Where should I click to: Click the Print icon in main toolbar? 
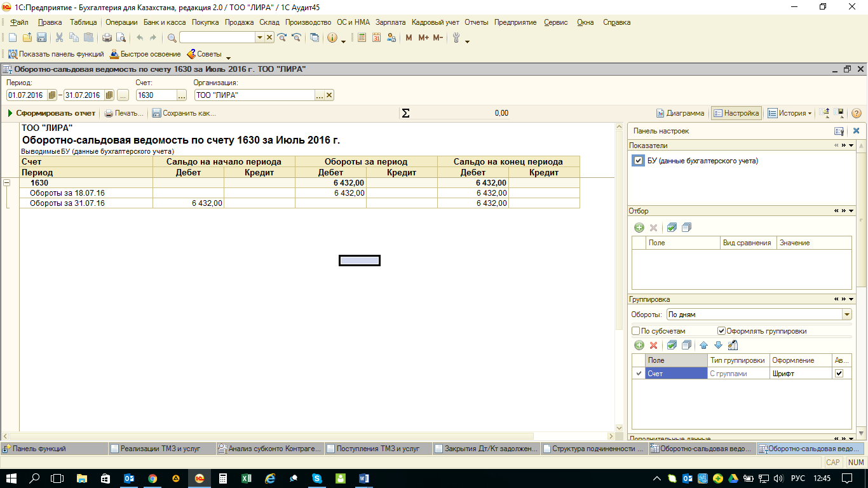coord(107,38)
